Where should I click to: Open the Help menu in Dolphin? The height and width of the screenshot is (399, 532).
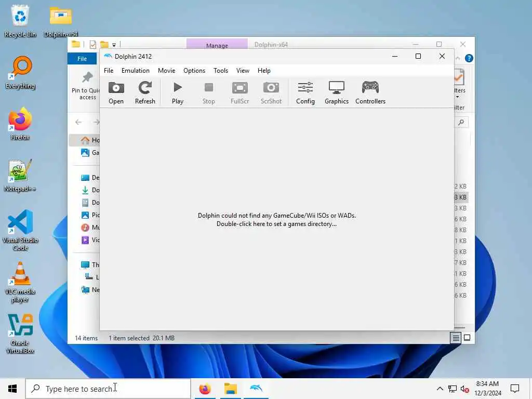click(x=264, y=71)
